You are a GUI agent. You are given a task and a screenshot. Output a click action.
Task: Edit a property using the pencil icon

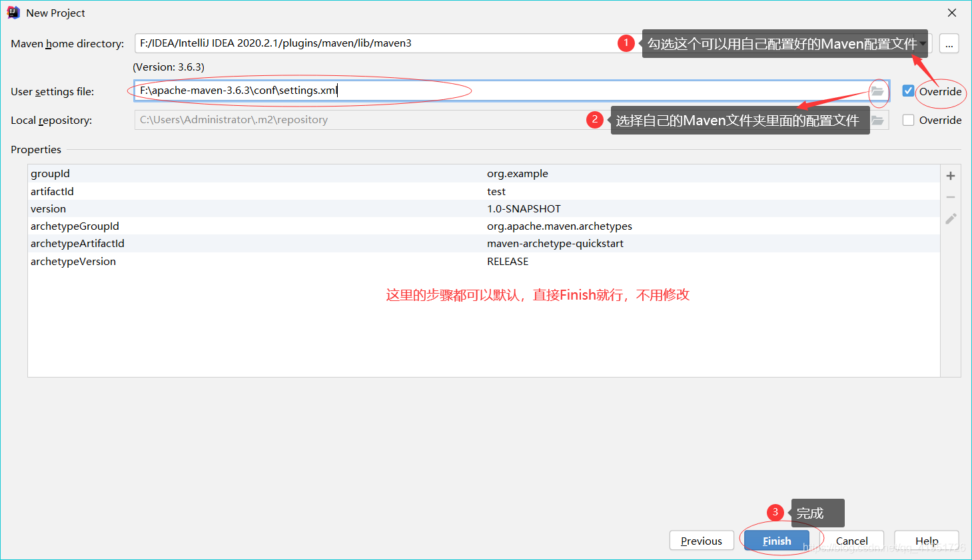click(951, 218)
